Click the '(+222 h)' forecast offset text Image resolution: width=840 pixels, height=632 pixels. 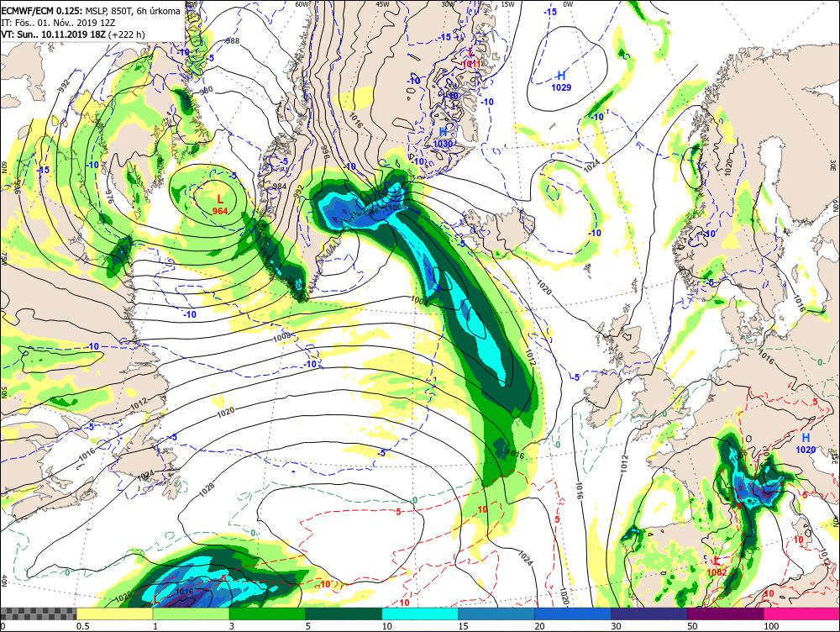click(127, 34)
